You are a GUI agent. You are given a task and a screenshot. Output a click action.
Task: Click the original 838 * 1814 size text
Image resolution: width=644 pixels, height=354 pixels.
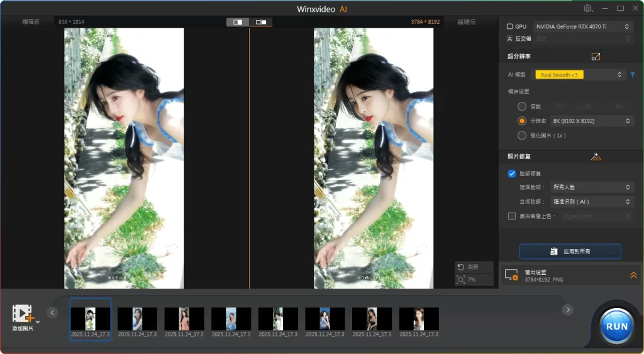71,22
